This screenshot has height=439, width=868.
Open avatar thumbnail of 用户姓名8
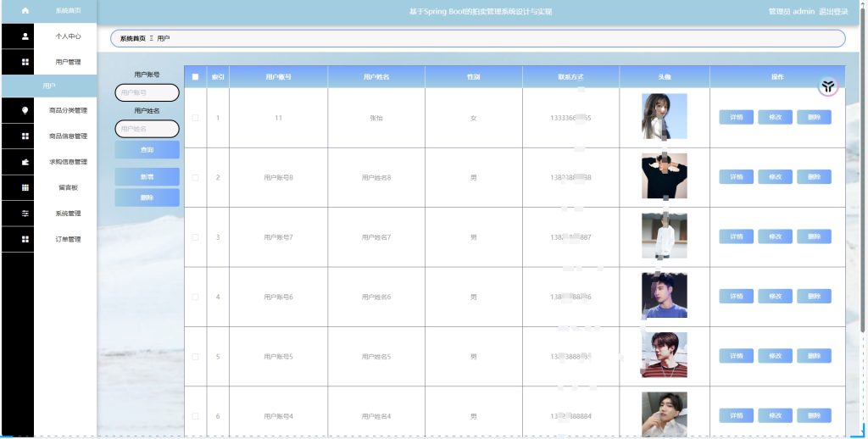(x=665, y=176)
